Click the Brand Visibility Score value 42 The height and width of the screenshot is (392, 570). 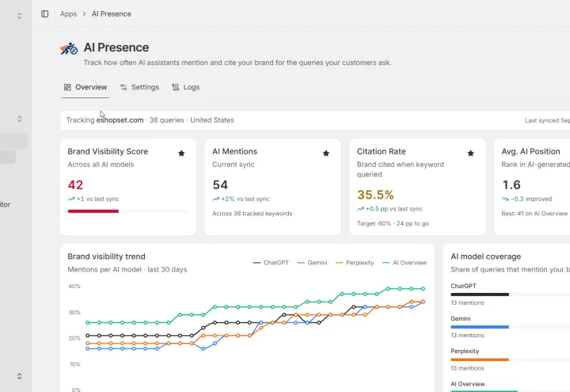click(75, 185)
